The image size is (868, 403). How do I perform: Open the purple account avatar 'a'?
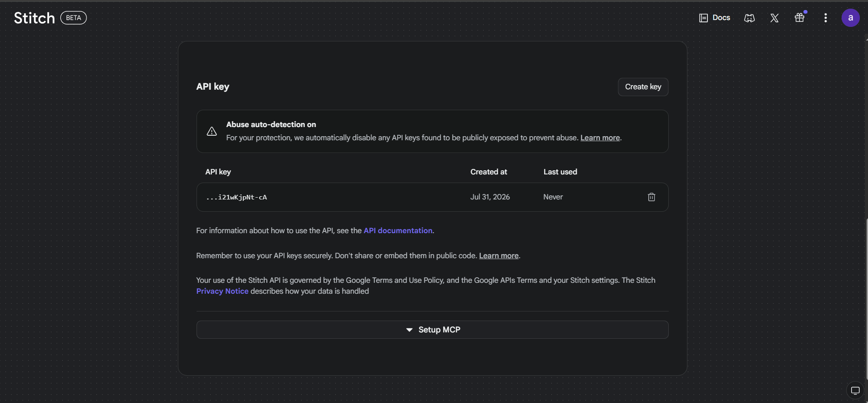[850, 18]
